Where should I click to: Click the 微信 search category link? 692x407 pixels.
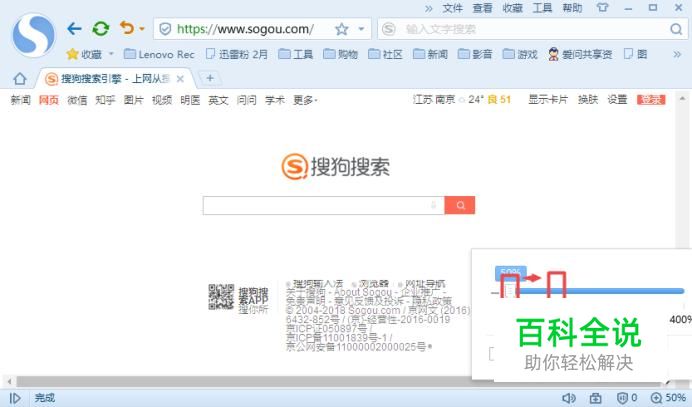(x=77, y=100)
